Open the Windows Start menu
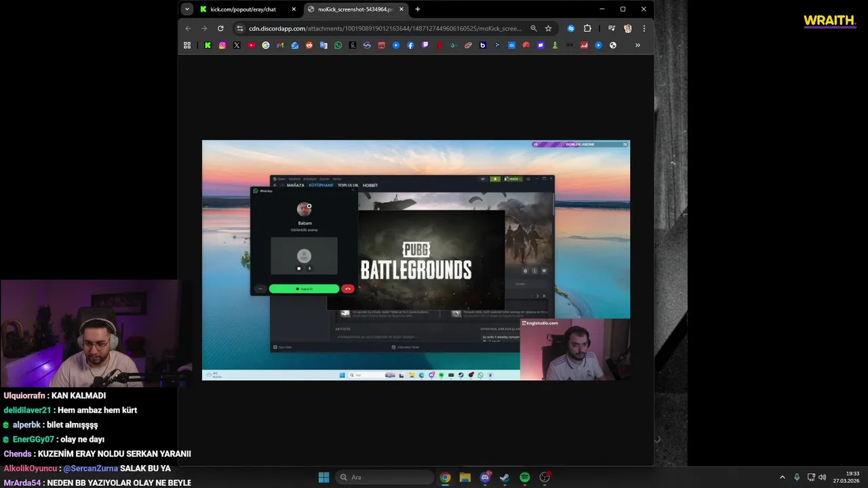Image resolution: width=868 pixels, height=488 pixels. pyautogui.click(x=323, y=477)
